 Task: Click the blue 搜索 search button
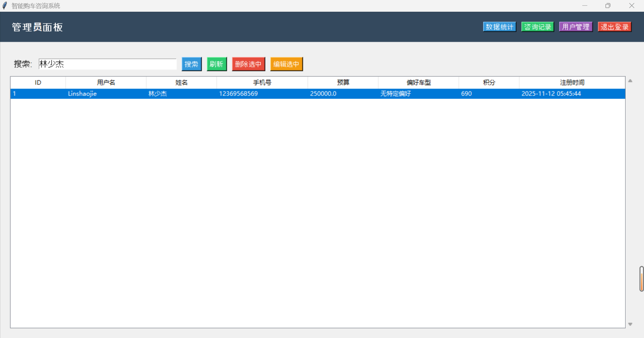[x=192, y=64]
